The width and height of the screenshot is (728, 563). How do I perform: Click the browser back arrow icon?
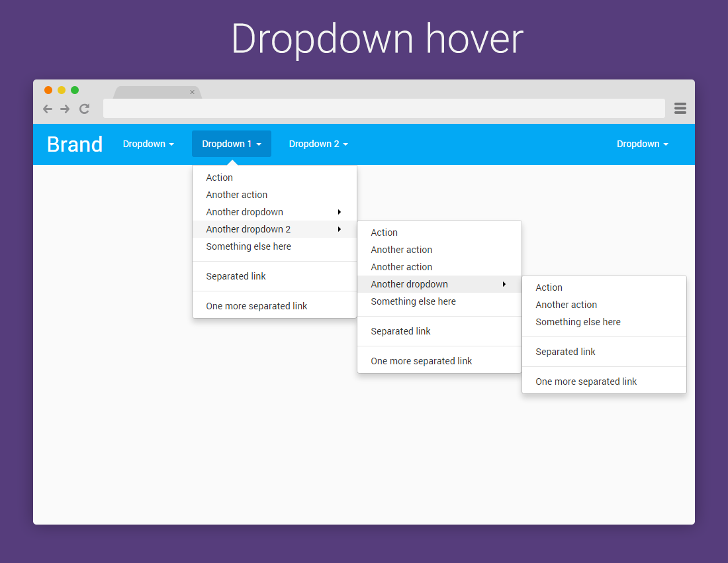tap(47, 109)
